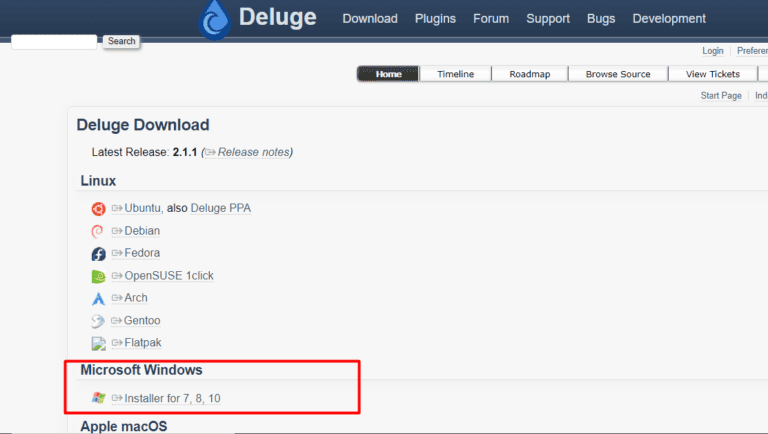Click the OpenSUSE gecko icon

(98, 276)
